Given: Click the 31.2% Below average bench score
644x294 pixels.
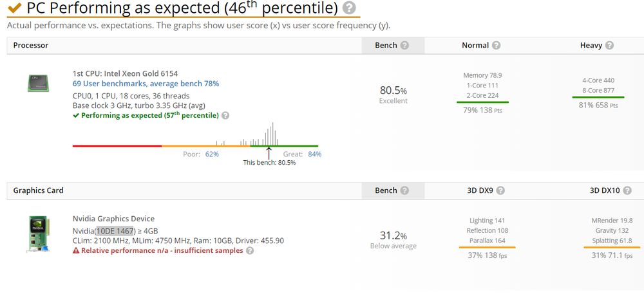Looking at the screenshot, I should tap(393, 239).
